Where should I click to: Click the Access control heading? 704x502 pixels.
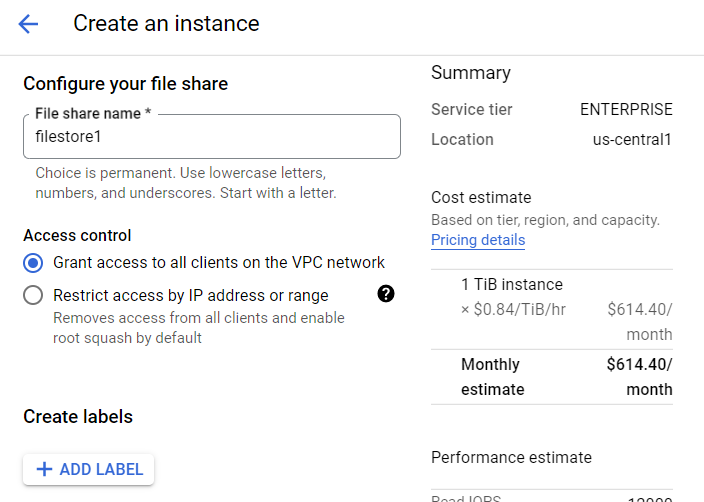pos(77,235)
